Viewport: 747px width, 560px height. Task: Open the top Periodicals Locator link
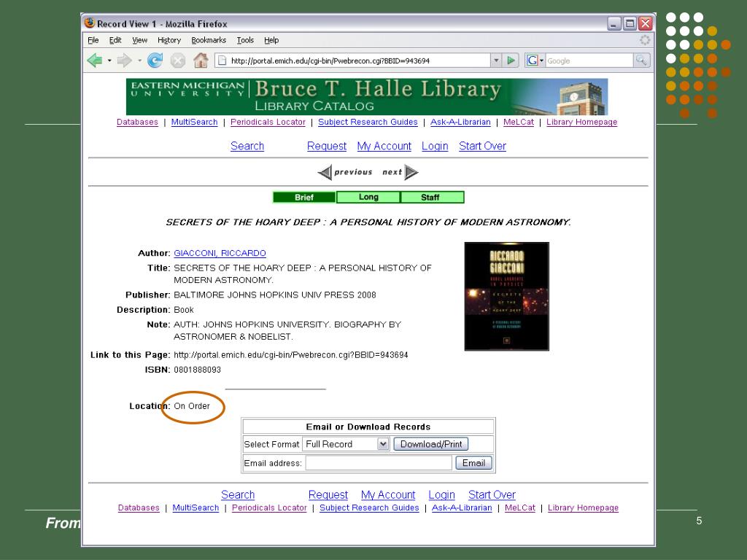tap(268, 122)
